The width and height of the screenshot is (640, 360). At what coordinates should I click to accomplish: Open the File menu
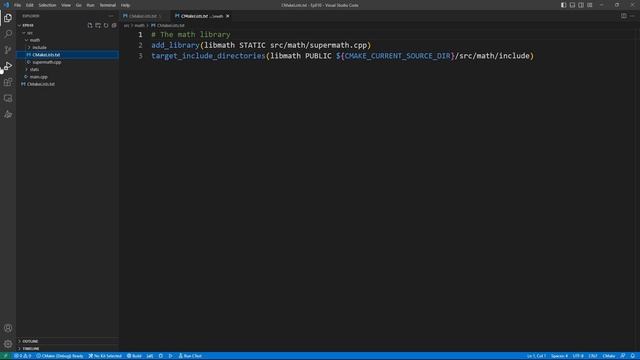(x=18, y=5)
